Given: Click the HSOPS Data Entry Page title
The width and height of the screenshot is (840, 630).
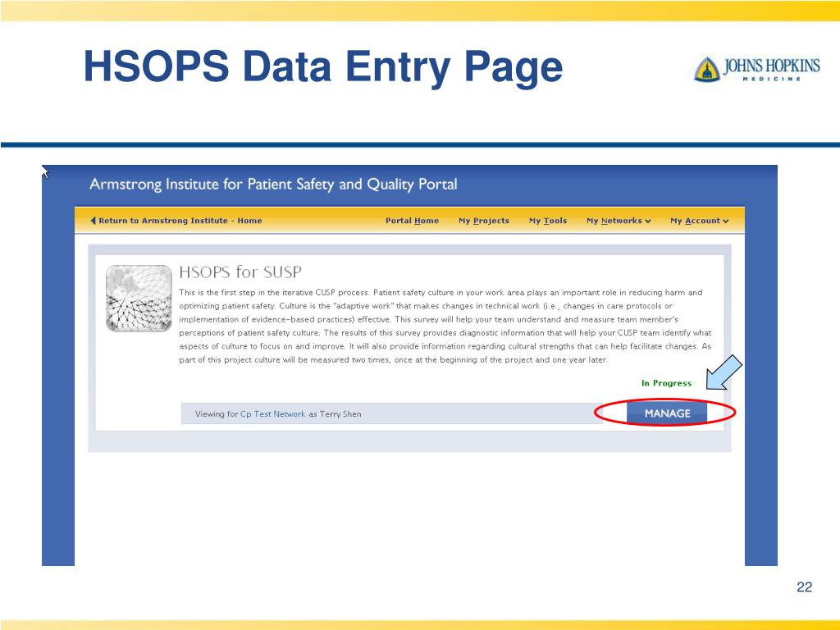Looking at the screenshot, I should [x=323, y=67].
